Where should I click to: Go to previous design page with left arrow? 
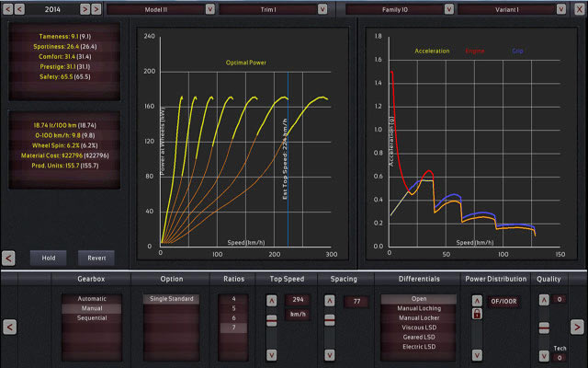click(x=10, y=326)
